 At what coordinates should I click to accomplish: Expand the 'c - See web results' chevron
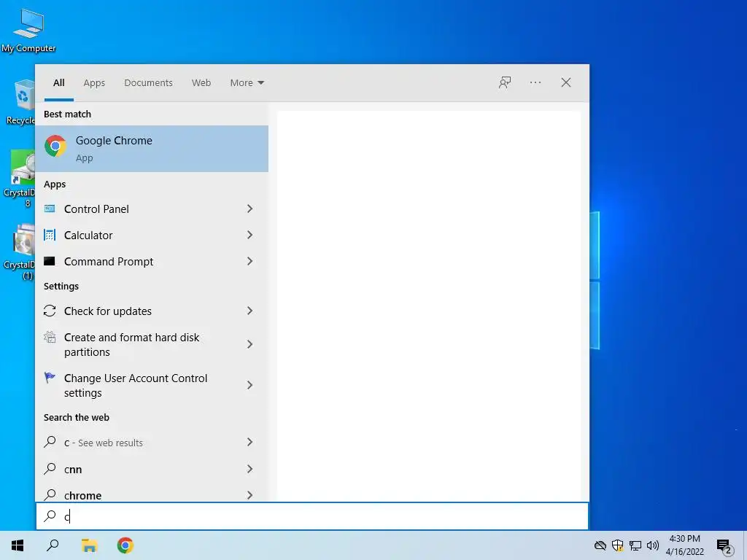tap(249, 443)
